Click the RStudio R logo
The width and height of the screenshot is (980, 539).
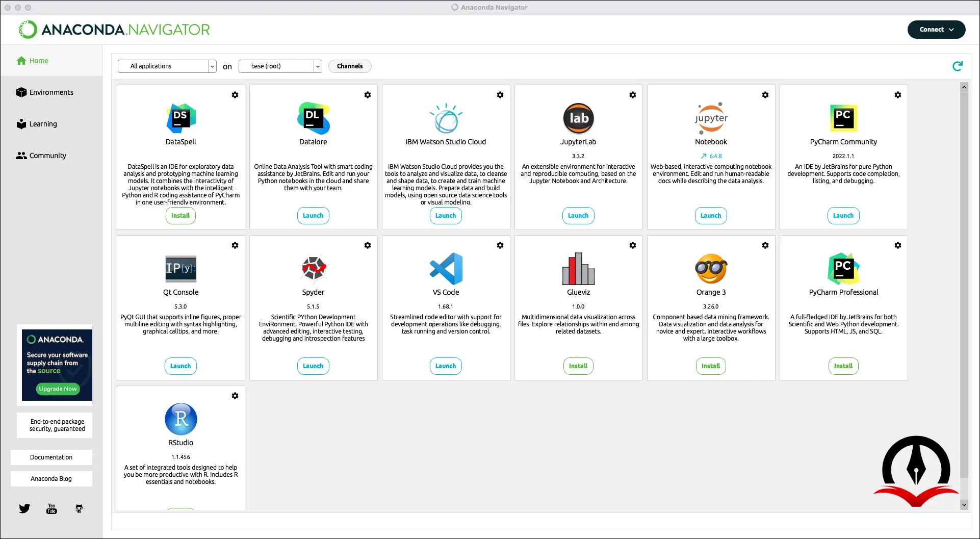coord(181,419)
